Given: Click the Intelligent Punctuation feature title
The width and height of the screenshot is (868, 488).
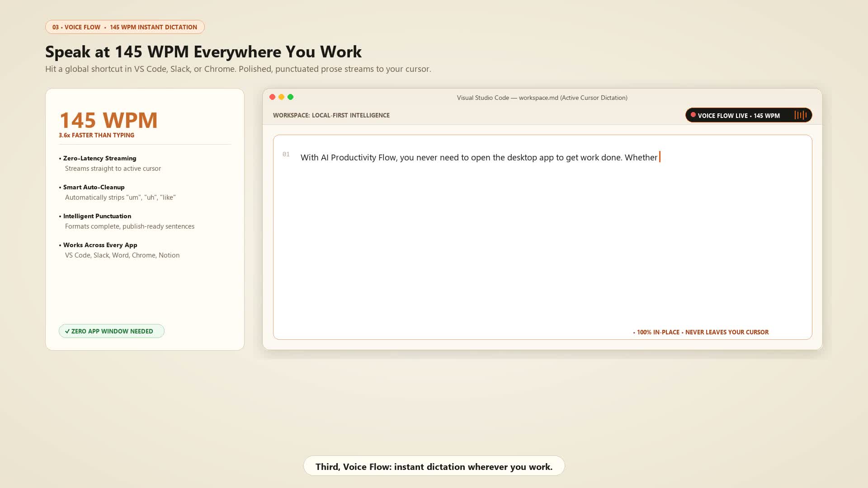Looking at the screenshot, I should (97, 216).
